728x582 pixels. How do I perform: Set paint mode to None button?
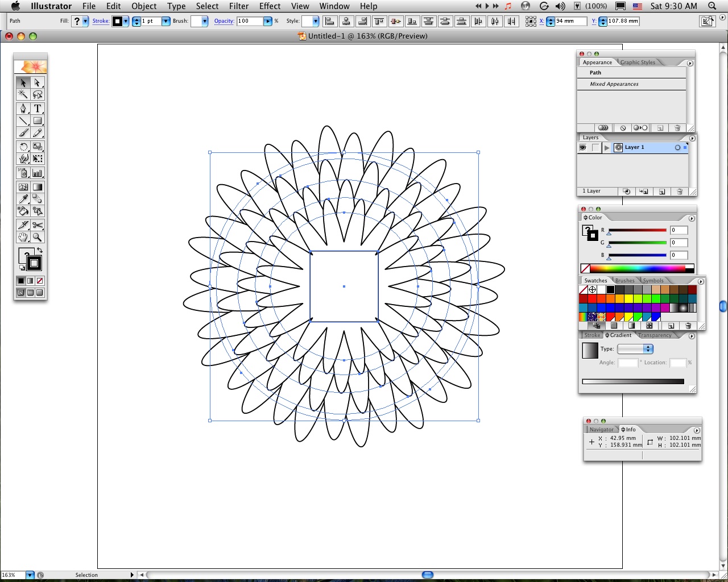(x=40, y=281)
